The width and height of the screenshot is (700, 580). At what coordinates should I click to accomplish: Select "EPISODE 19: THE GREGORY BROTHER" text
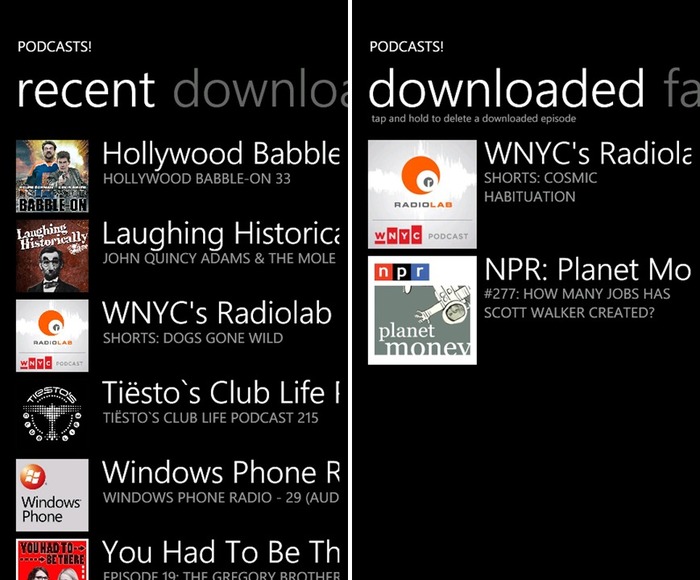tap(221, 575)
